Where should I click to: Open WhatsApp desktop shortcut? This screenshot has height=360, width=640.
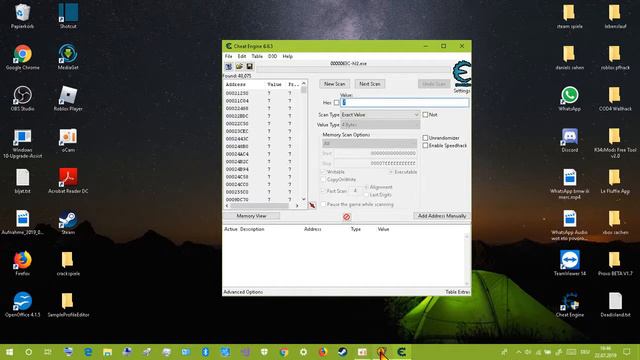pos(569,99)
